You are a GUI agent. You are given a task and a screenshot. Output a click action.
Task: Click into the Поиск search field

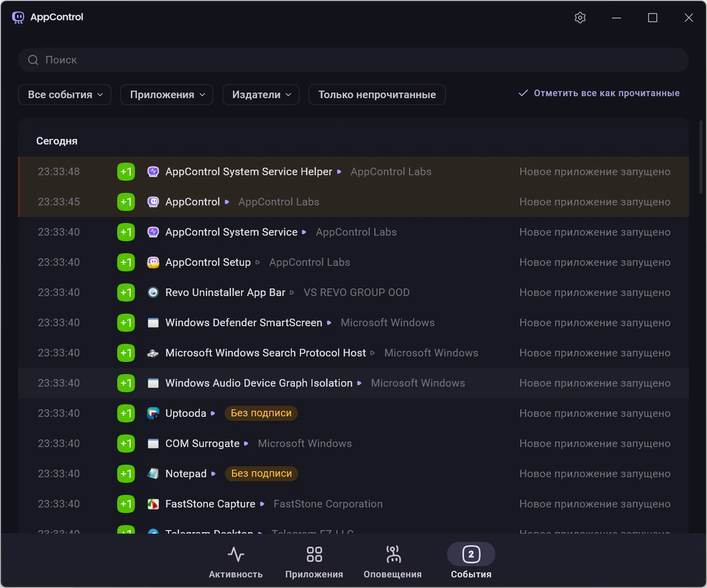click(353, 60)
